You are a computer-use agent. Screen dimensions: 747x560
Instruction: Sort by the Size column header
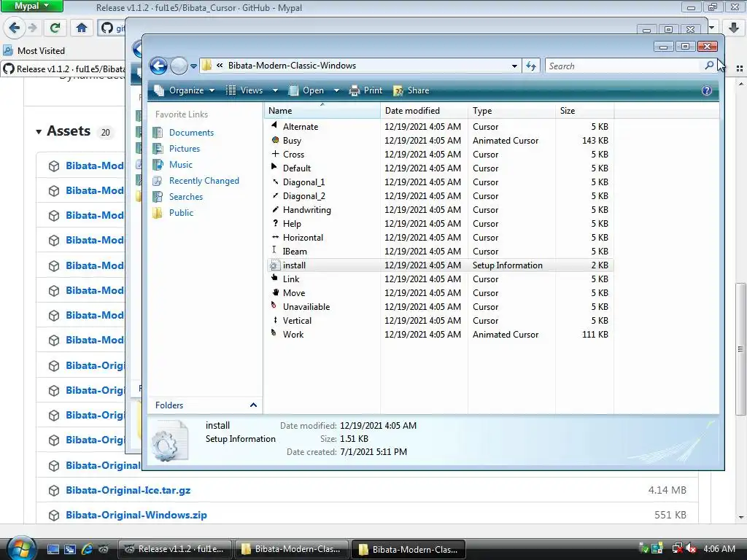585,111
